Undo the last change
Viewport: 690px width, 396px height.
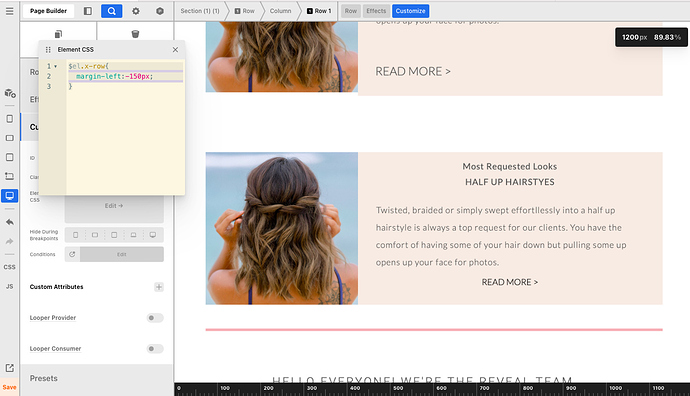(x=10, y=222)
